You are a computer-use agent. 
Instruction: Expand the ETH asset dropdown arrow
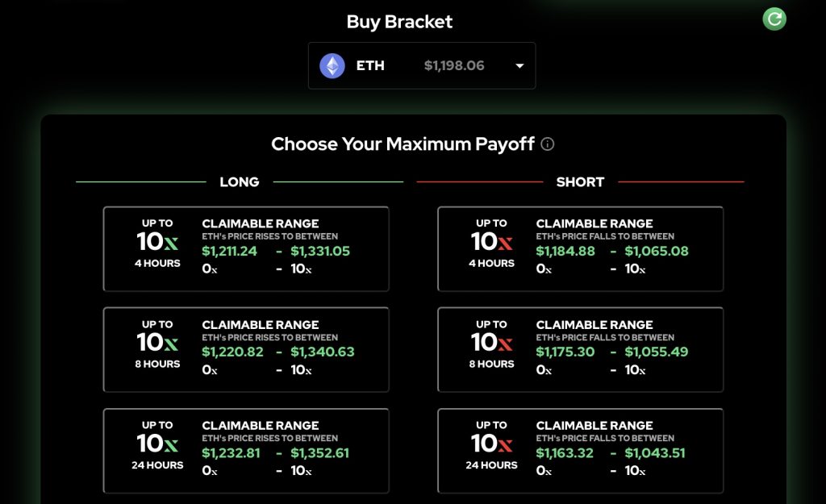pyautogui.click(x=519, y=66)
